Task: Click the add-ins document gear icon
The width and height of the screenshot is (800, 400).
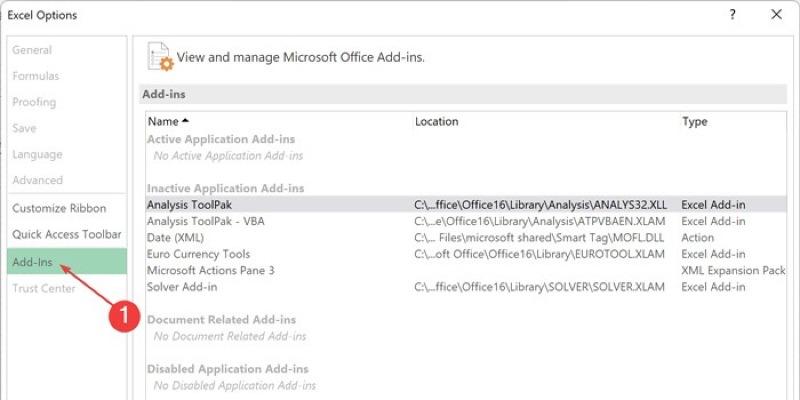Action: pos(160,57)
